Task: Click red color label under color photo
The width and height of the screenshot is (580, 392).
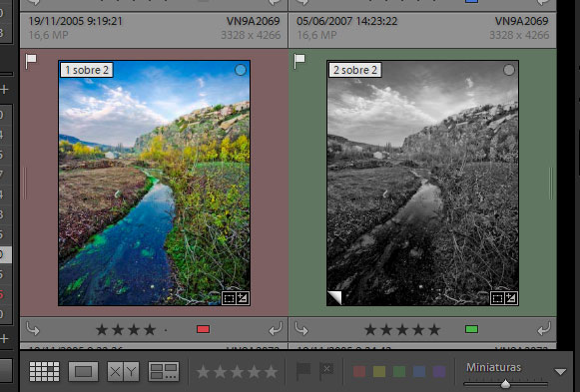Action: (x=203, y=329)
